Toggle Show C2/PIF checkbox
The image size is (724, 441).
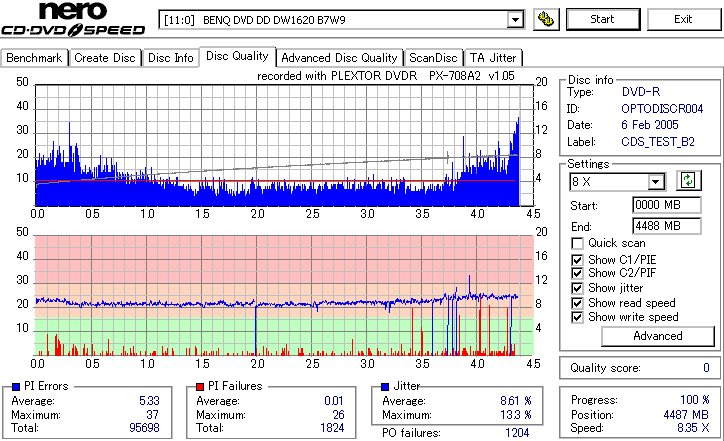click(x=577, y=273)
